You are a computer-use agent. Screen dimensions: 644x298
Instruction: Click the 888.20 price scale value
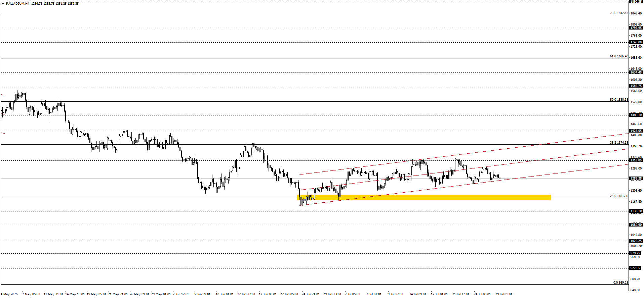pyautogui.click(x=635, y=279)
